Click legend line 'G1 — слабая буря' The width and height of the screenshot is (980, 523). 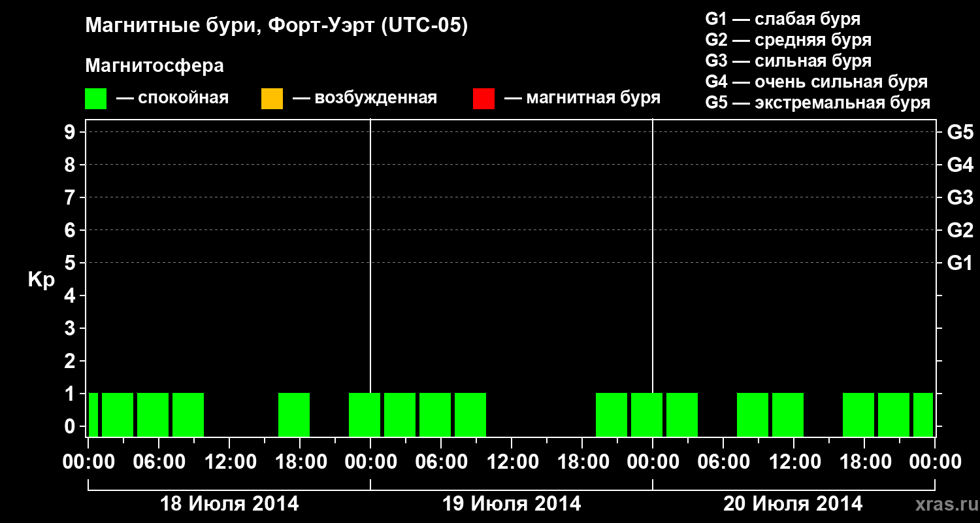pos(783,19)
